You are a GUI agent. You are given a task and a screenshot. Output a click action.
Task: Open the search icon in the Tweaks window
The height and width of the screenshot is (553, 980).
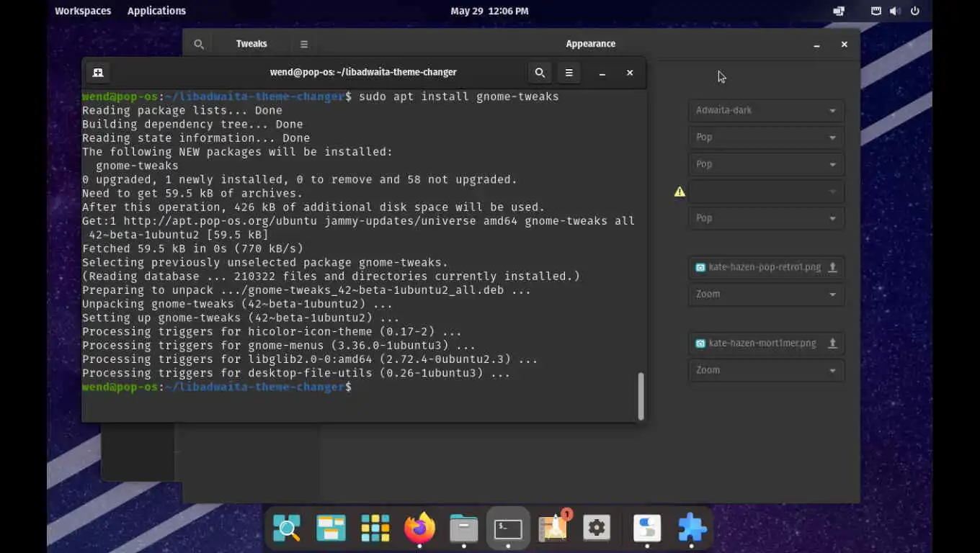pos(199,44)
